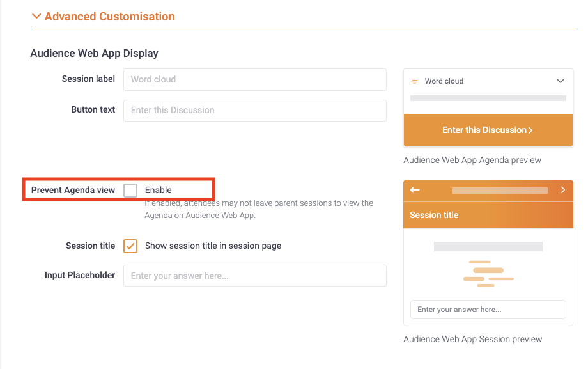Click the Advanced Customisation heading
The width and height of the screenshot is (588, 369).
pyautogui.click(x=109, y=17)
